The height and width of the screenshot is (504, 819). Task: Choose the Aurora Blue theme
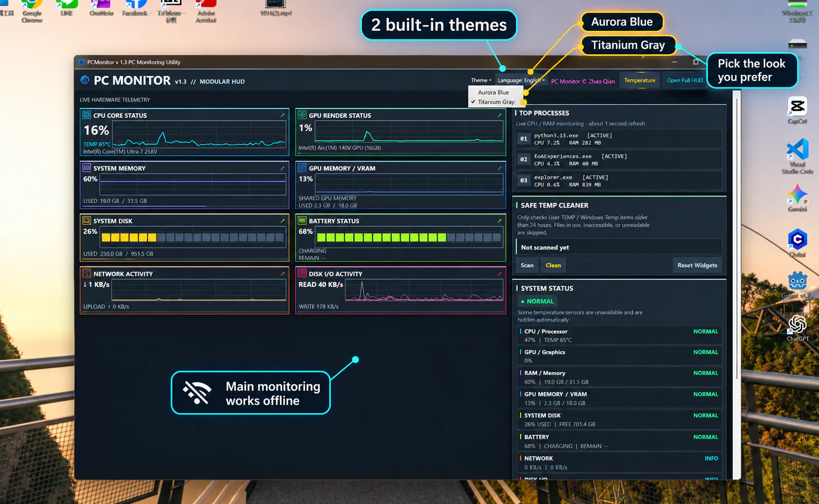tap(493, 93)
